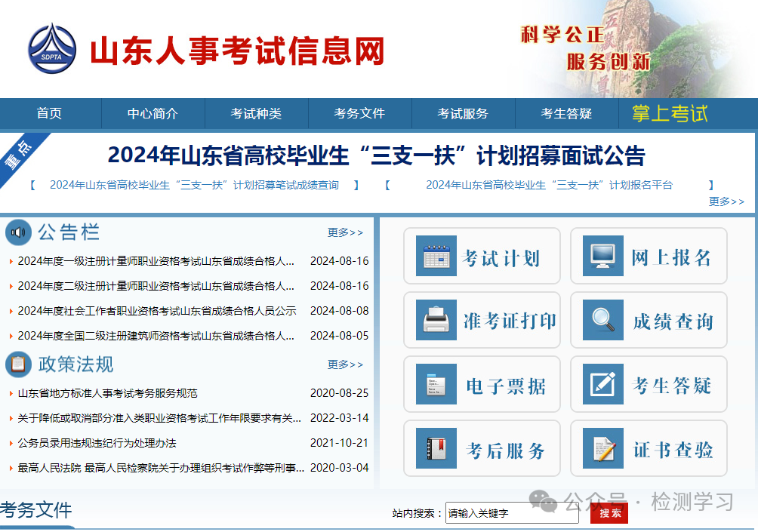
Task: Click the book icon beside 政策法规
Action: tap(20, 365)
